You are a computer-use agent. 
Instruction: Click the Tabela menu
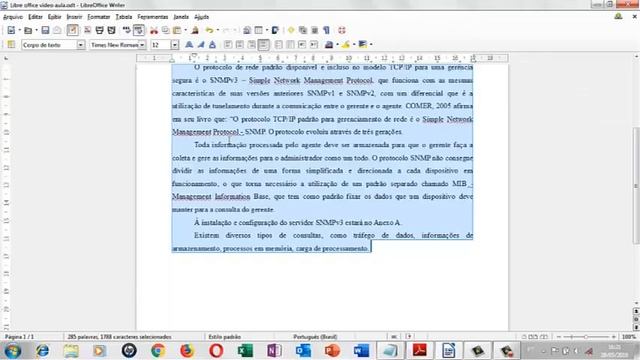(x=124, y=17)
